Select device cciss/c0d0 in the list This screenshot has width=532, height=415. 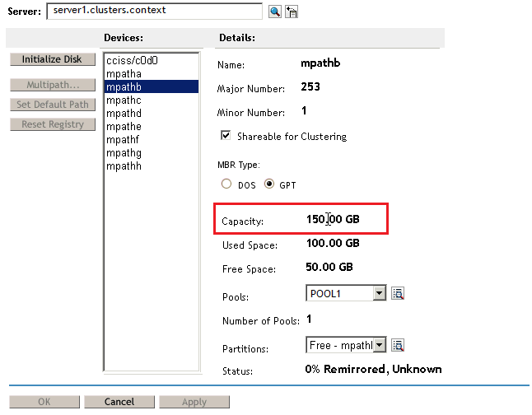point(152,60)
